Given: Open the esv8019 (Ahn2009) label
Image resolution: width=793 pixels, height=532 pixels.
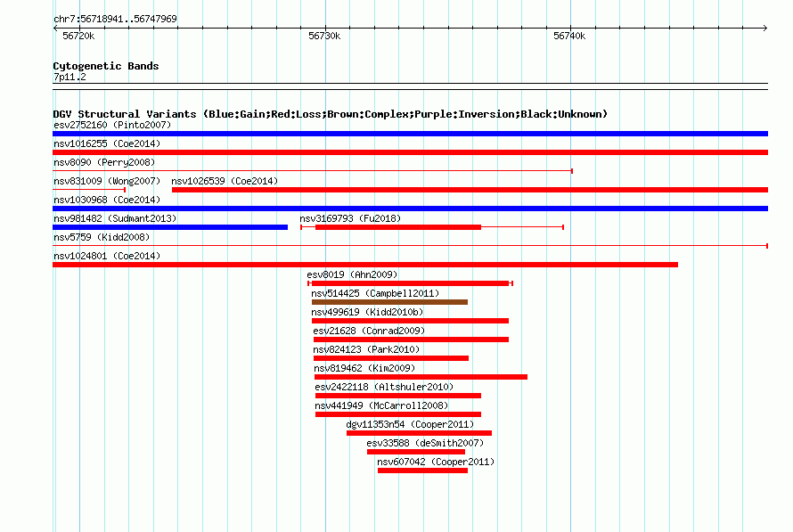Looking at the screenshot, I should coord(352,274).
